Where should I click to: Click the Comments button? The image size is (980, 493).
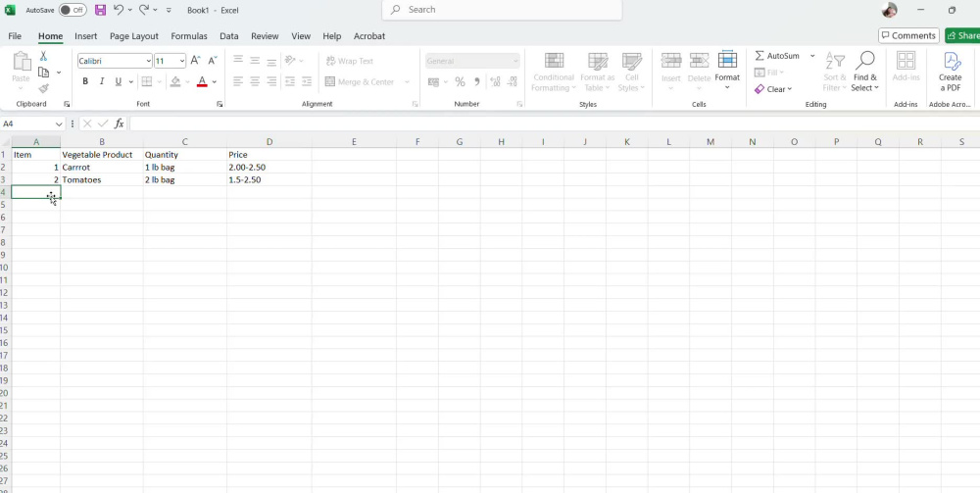tap(908, 35)
